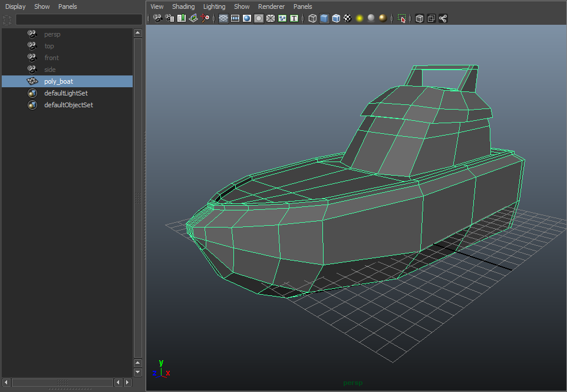567x392 pixels.
Task: Toggle the Safe Title overlay
Action: point(294,18)
